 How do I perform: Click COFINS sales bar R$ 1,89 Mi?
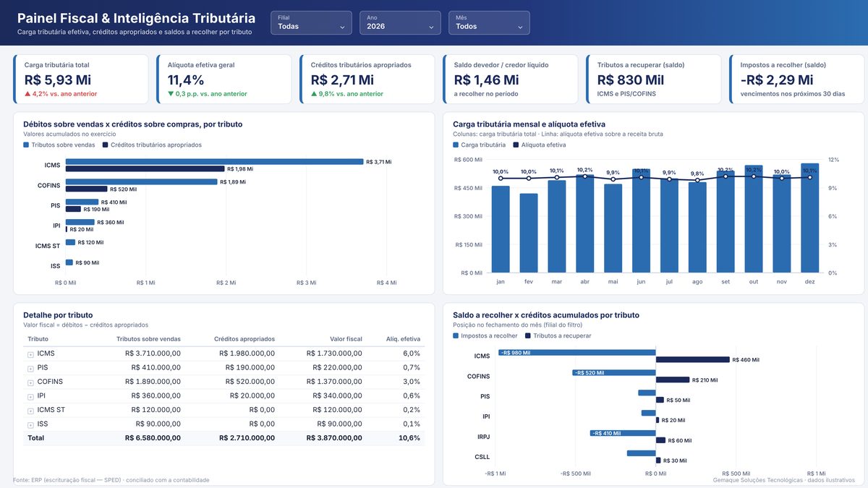pos(141,182)
